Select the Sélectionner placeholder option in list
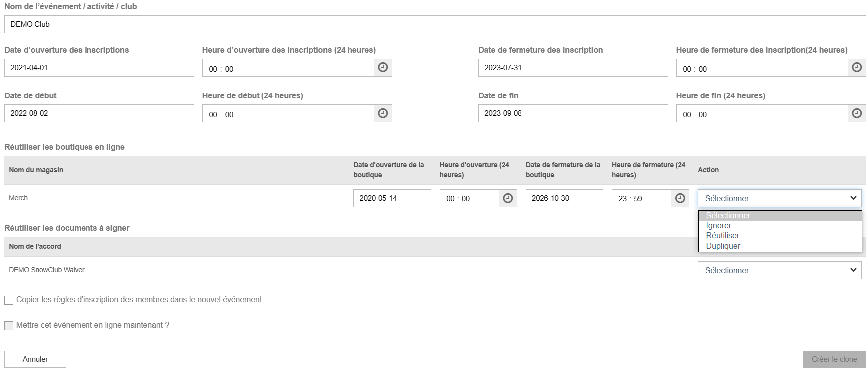 [x=728, y=216]
